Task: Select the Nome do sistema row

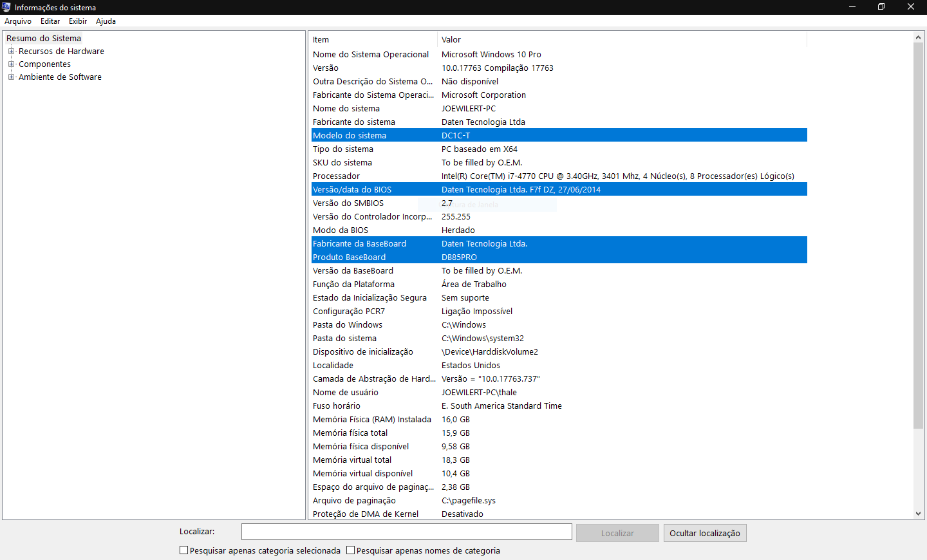Action: [559, 109]
